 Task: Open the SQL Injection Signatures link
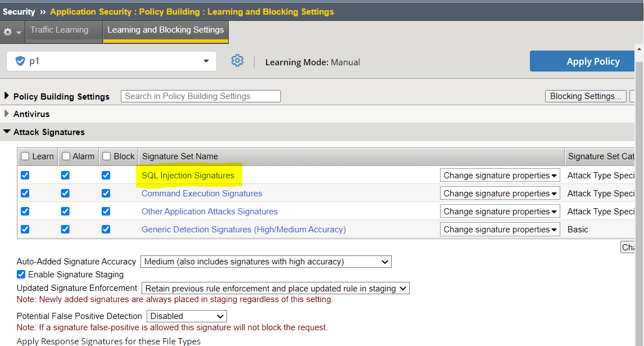click(x=188, y=176)
